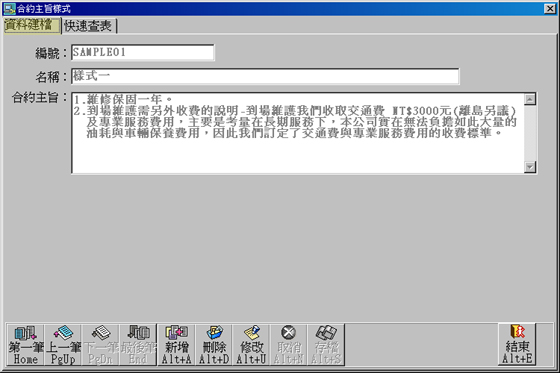Click the 合約主旨 label
The width and height of the screenshot is (560, 373).
pos(39,97)
